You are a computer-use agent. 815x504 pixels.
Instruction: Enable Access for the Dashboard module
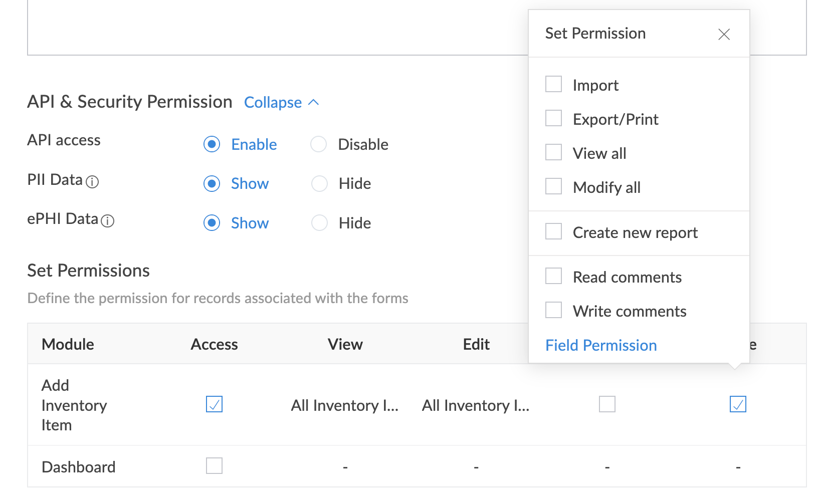coord(214,466)
